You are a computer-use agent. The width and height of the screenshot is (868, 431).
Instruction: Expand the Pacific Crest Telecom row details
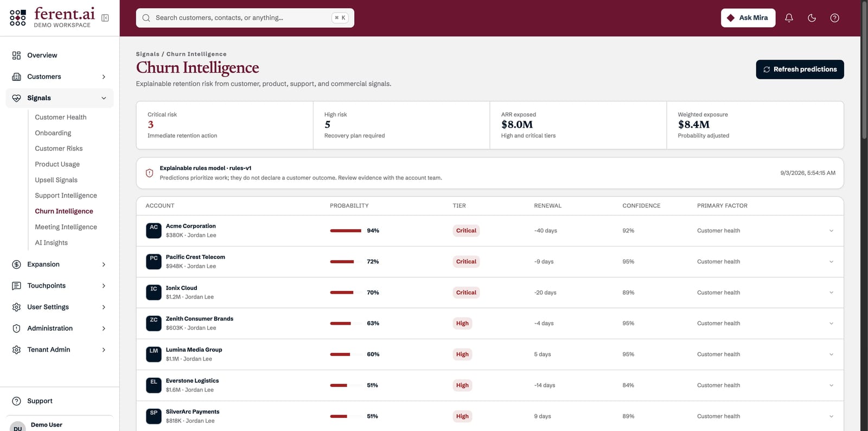pos(831,262)
